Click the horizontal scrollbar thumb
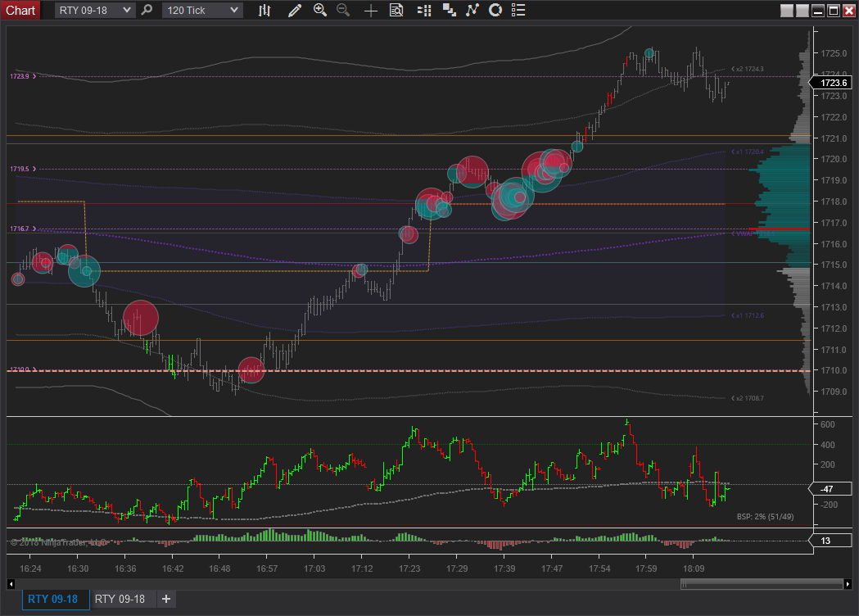The image size is (859, 616). click(762, 584)
